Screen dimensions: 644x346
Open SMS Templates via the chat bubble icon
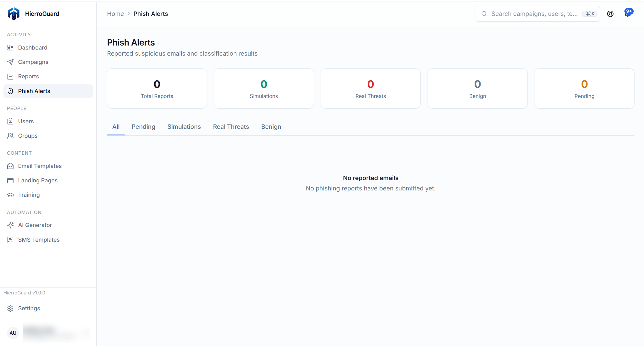tap(10, 240)
